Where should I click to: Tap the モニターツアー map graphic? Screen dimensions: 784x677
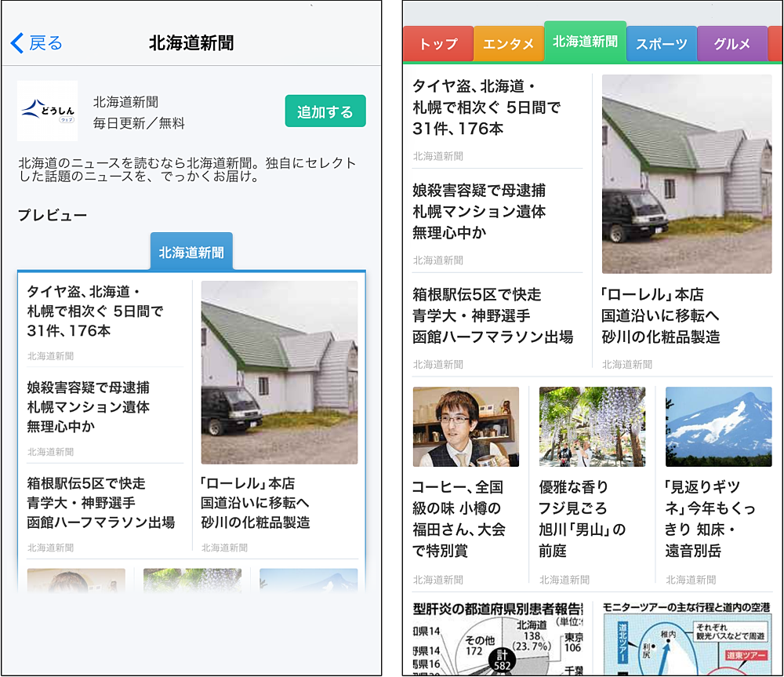click(687, 638)
